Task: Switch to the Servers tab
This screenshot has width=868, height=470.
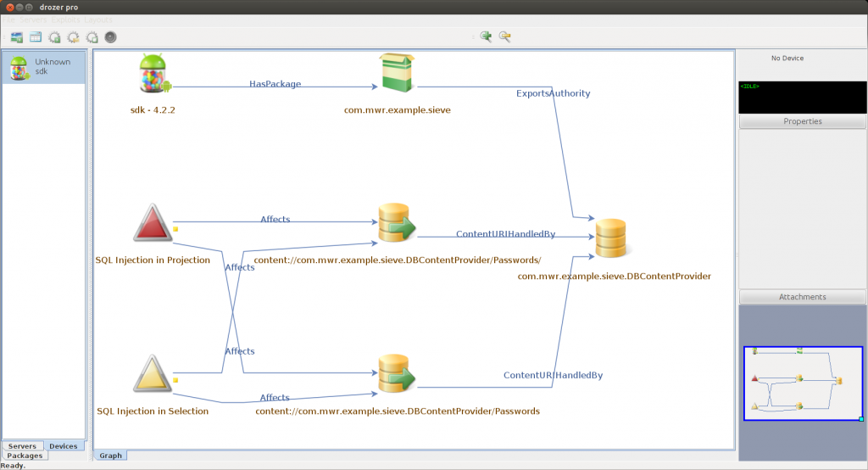Action: pyautogui.click(x=22, y=446)
